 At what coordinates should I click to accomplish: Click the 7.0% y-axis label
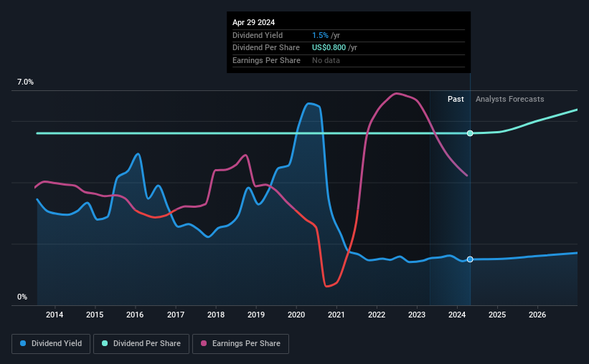[x=25, y=82]
